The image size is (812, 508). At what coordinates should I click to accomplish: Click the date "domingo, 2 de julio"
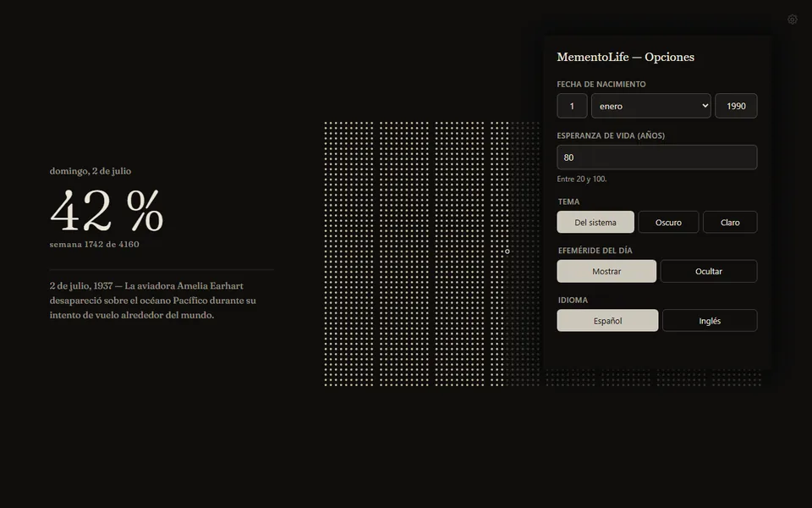91,171
